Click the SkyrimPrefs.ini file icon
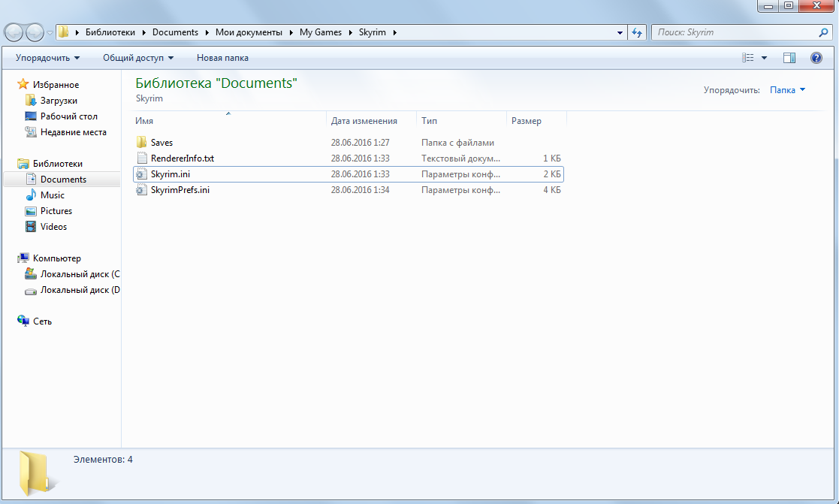This screenshot has height=504, width=839. tap(141, 189)
